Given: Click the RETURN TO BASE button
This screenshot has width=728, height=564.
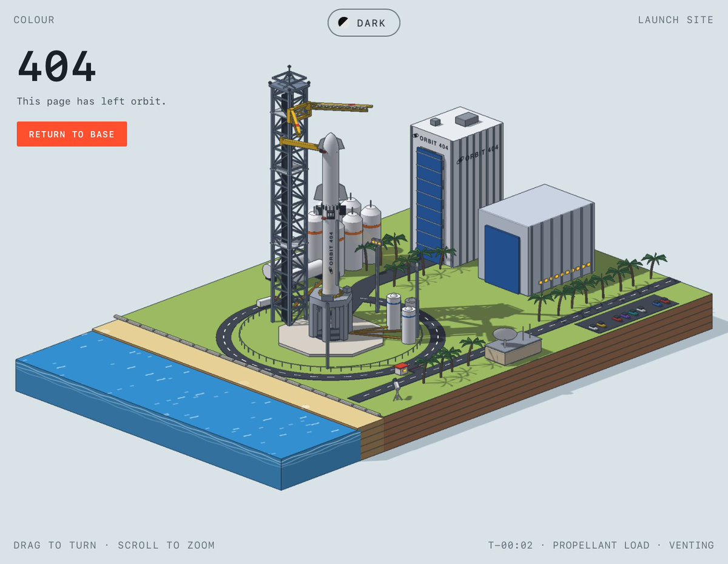Looking at the screenshot, I should click(72, 134).
